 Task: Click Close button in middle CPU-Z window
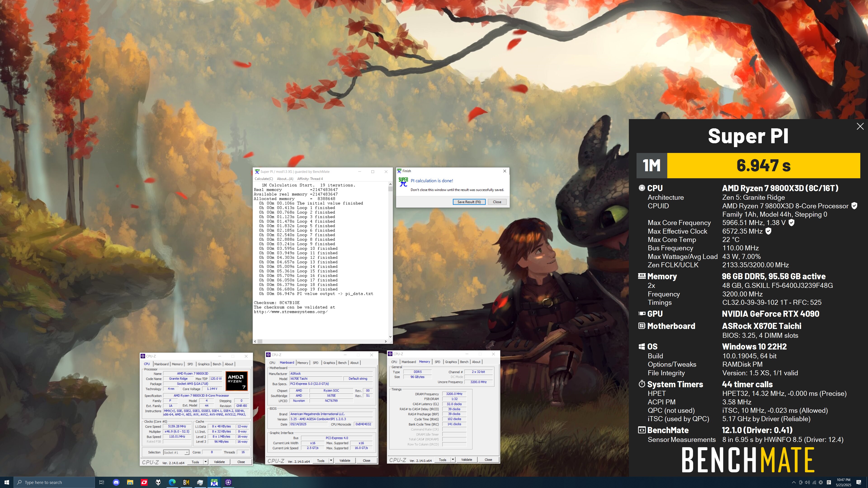pyautogui.click(x=367, y=460)
